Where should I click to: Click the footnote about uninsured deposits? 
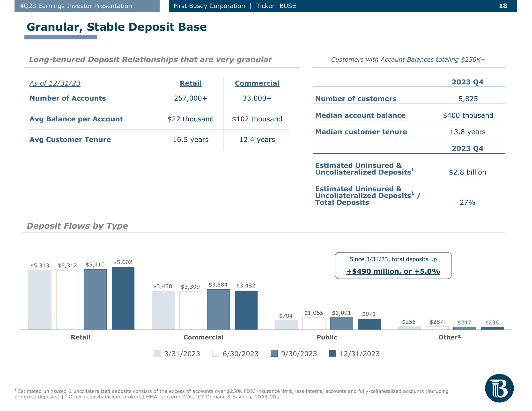point(231,394)
